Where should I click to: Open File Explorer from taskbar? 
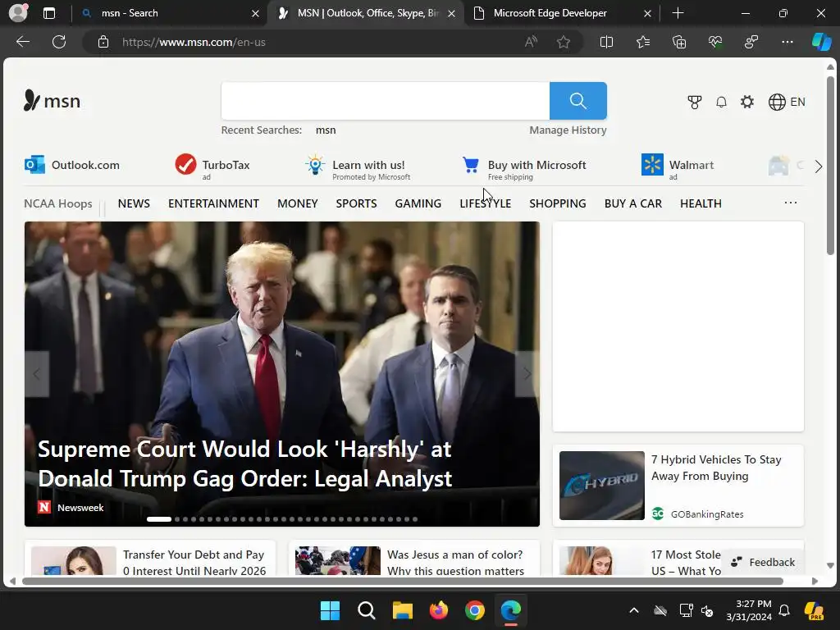point(402,610)
